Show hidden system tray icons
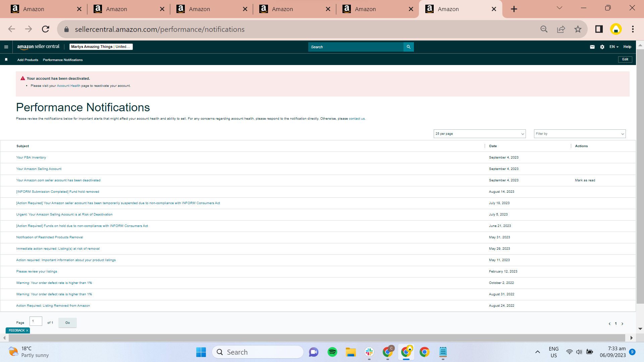The image size is (644, 362). [538, 352]
